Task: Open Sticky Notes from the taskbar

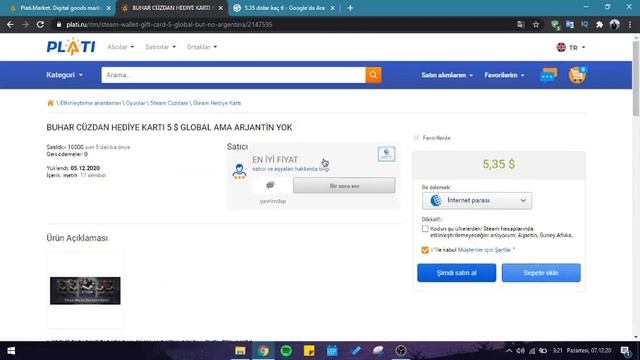Action: [309, 351]
